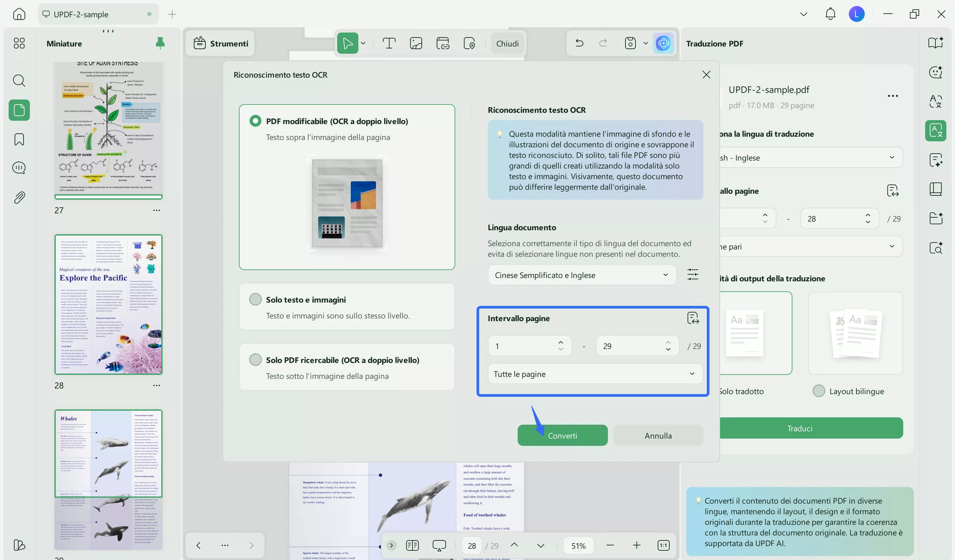The image size is (955, 560).
Task: Select the Image insertion tool
Action: click(416, 43)
